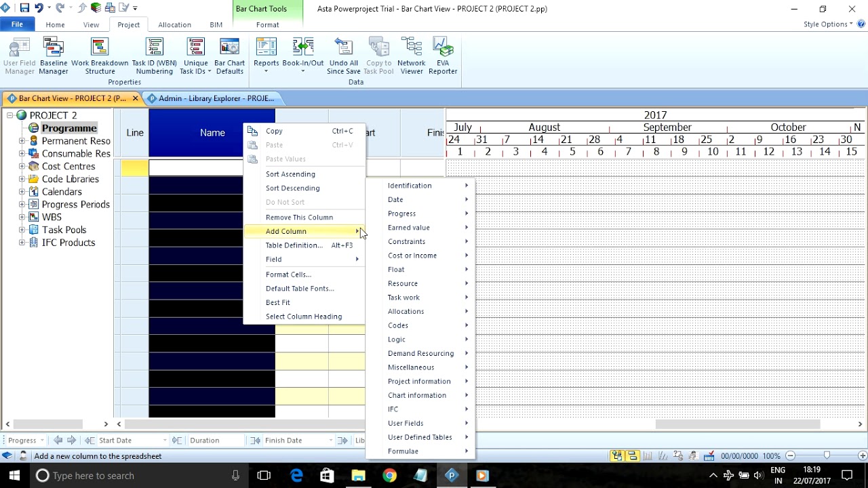868x488 pixels.
Task: Toggle the second highlighted status bar bar icon
Action: click(x=633, y=456)
